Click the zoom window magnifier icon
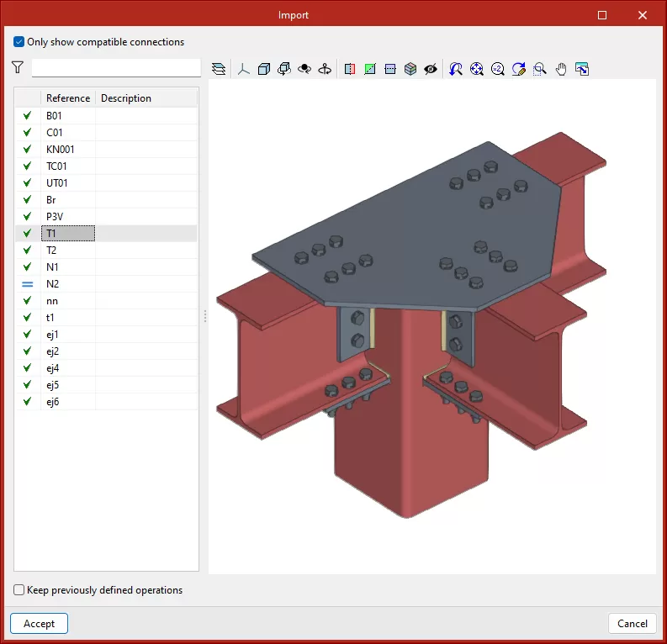Image resolution: width=667 pixels, height=644 pixels. (x=540, y=69)
